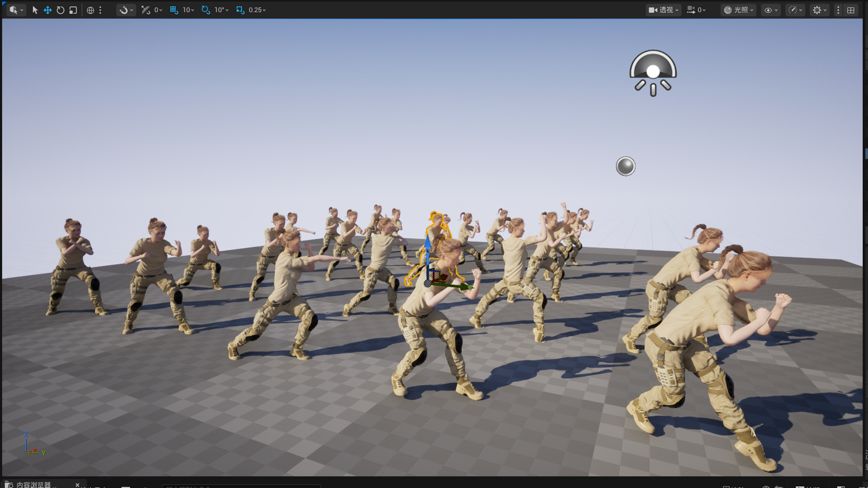Open the surface snapping menu button

126,10
